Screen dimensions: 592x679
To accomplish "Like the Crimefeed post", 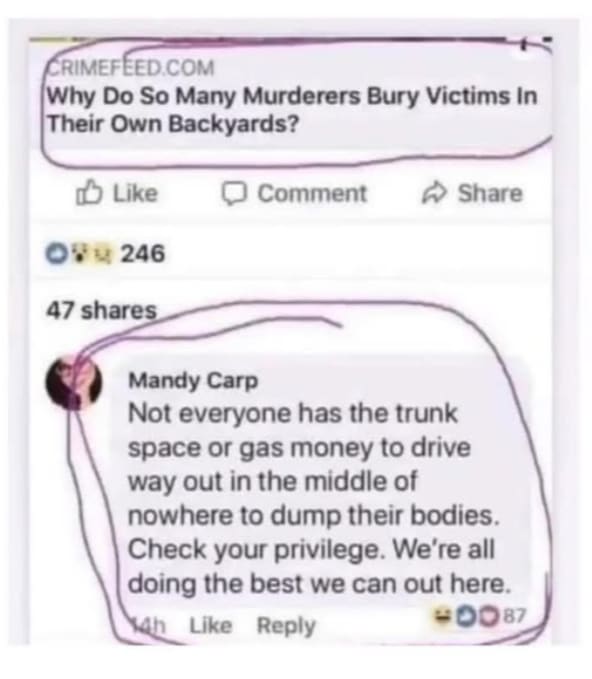I will click(117, 193).
